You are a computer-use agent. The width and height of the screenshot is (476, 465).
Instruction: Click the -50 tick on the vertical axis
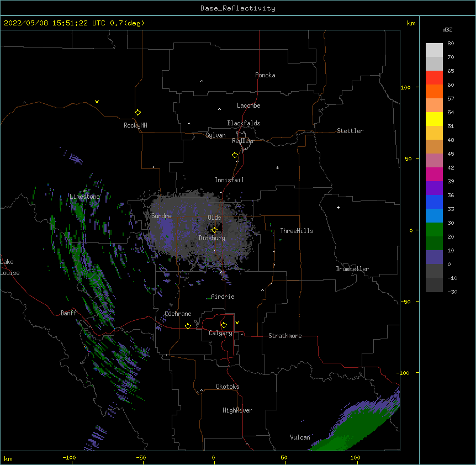tap(405, 302)
